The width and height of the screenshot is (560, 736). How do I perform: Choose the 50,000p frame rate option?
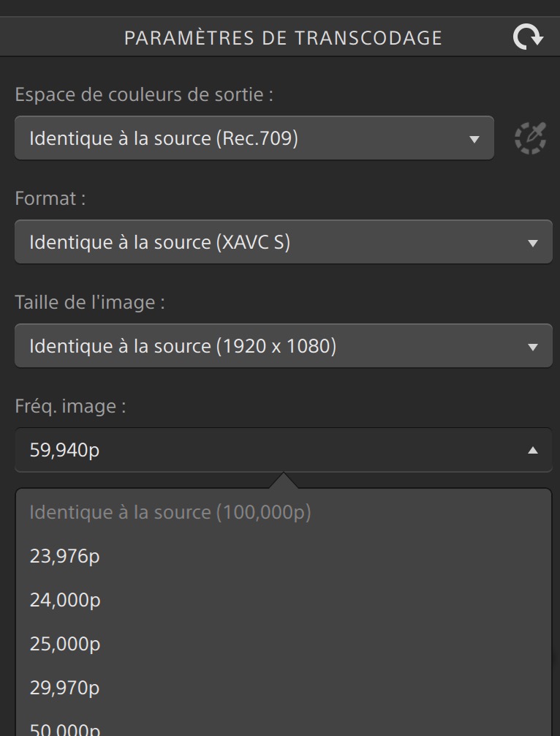(x=65, y=729)
